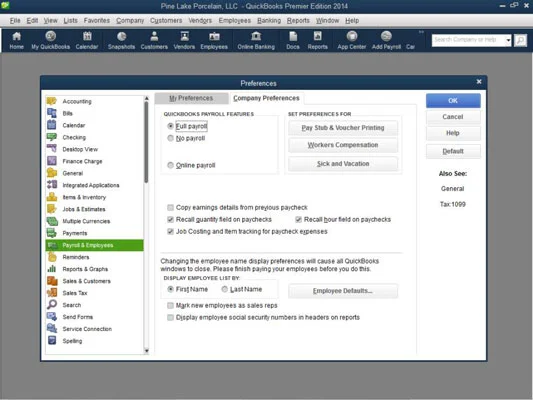The width and height of the screenshot is (533, 400).
Task: Open Employees center toolbar icon
Action: (x=214, y=40)
